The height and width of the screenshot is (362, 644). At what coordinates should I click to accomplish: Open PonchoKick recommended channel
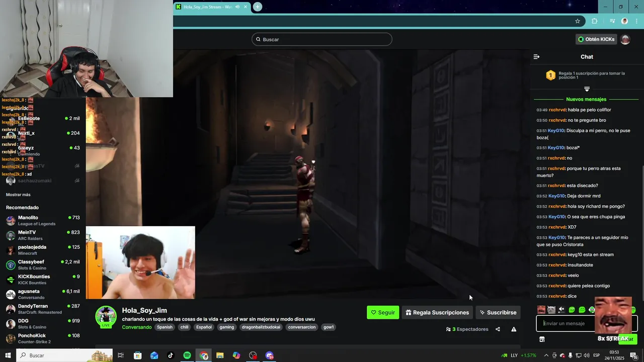[x=43, y=338]
